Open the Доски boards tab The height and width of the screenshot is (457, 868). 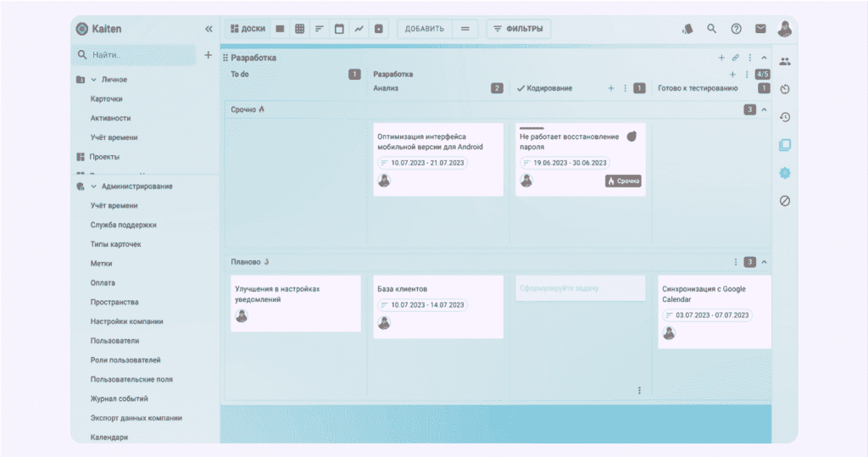pos(247,29)
